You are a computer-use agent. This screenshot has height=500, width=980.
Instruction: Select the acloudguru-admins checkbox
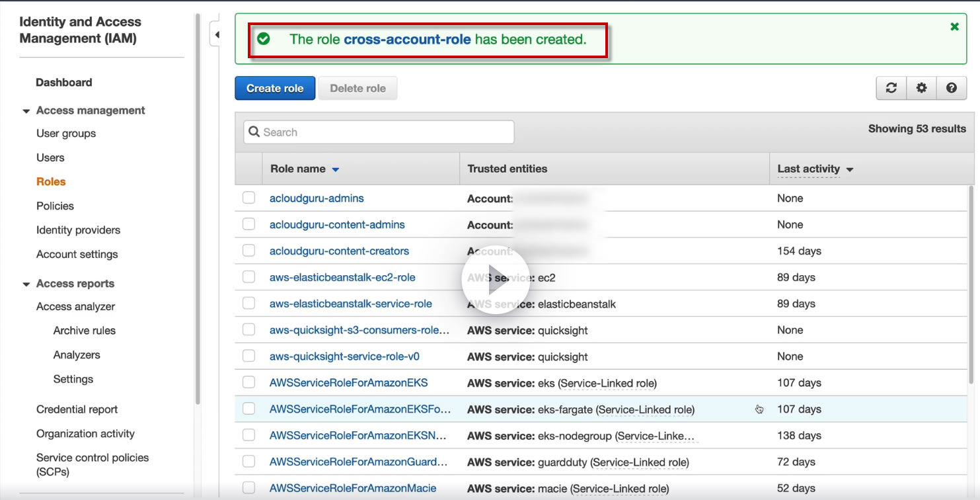click(x=248, y=198)
